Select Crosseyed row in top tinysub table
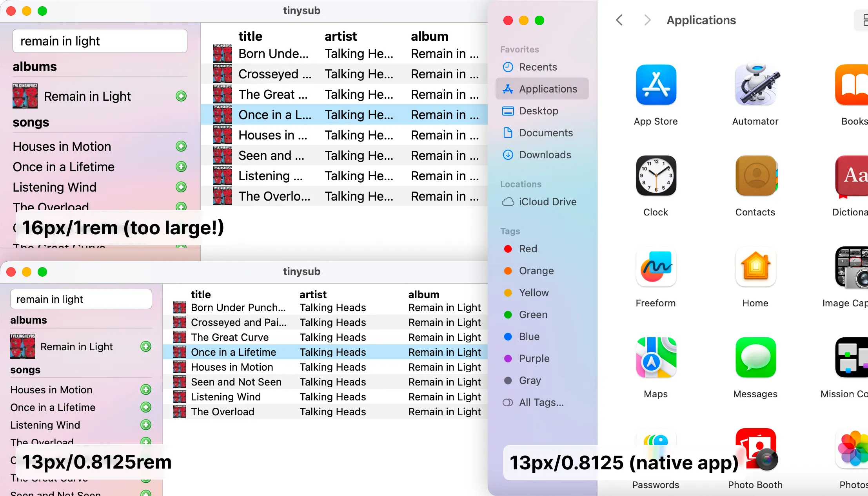The height and width of the screenshot is (496, 868). pyautogui.click(x=344, y=74)
